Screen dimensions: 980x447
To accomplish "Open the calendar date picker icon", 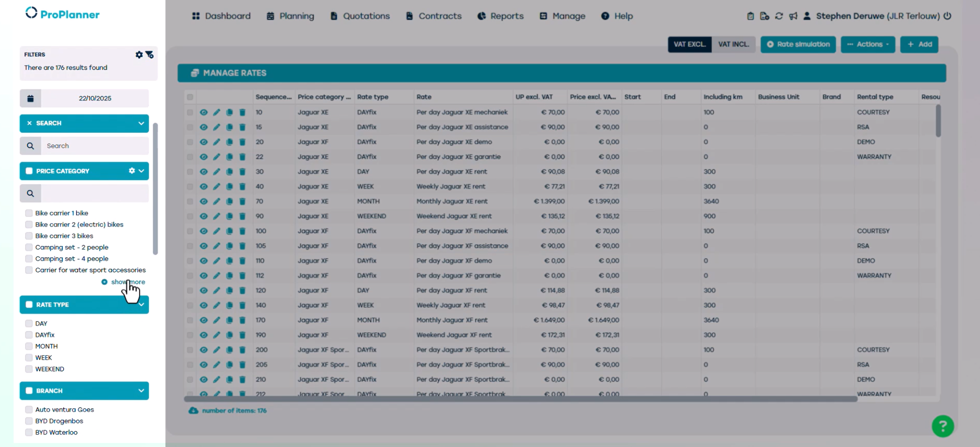I will click(30, 98).
